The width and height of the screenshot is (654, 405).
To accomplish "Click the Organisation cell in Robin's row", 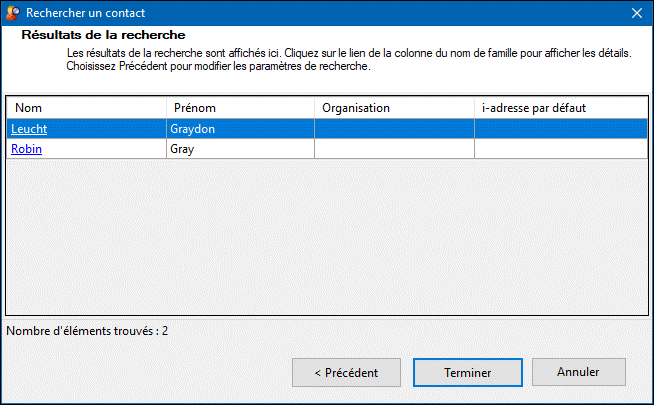I will 394,149.
